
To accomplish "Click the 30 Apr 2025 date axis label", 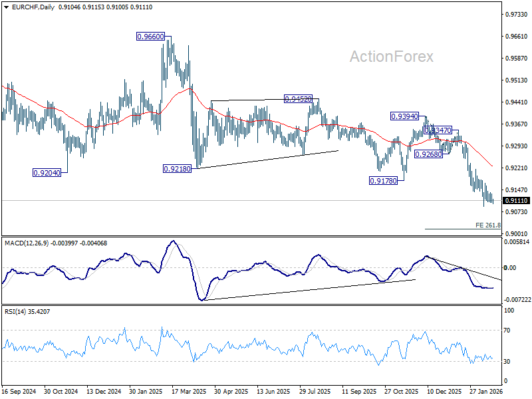I will [x=231, y=391].
